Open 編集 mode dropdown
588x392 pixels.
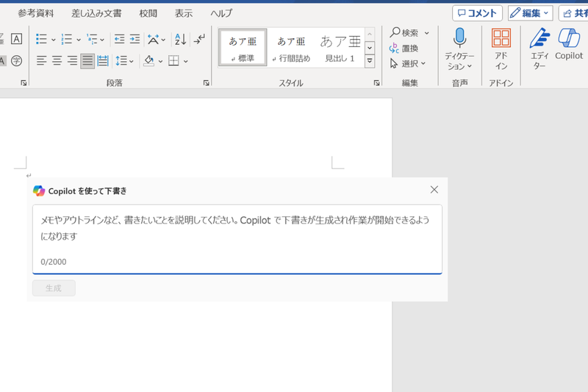pos(530,13)
